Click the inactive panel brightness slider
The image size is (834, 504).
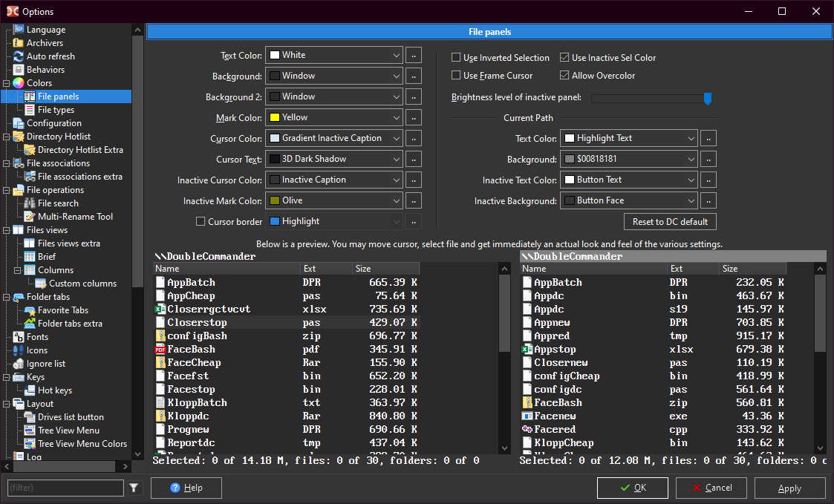coord(651,98)
